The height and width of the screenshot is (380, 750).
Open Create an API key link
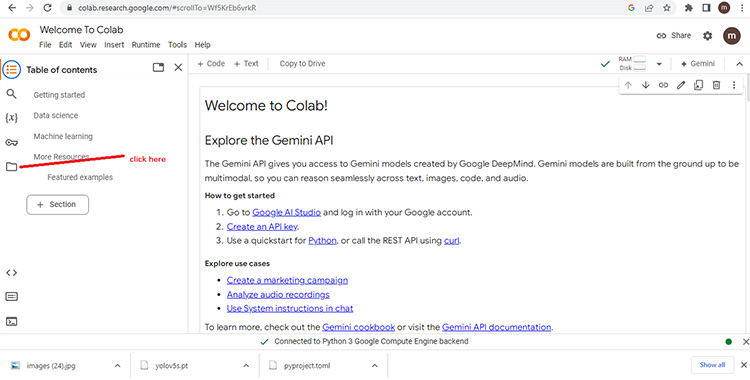point(263,226)
